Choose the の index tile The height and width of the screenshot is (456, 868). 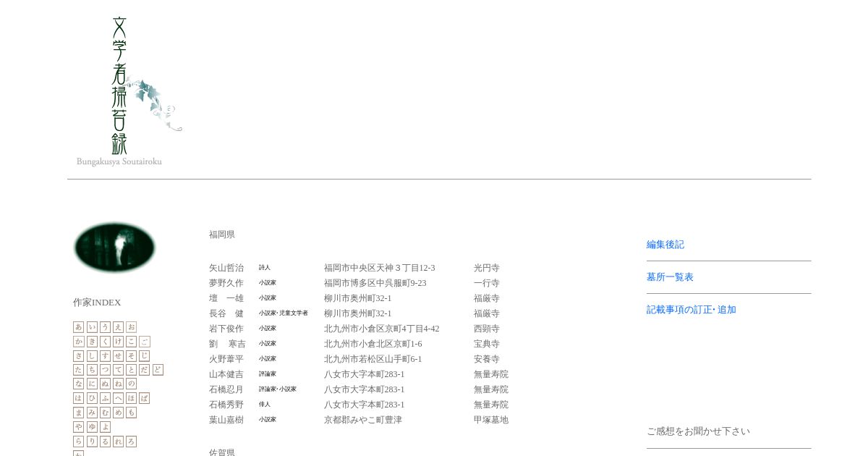click(131, 384)
